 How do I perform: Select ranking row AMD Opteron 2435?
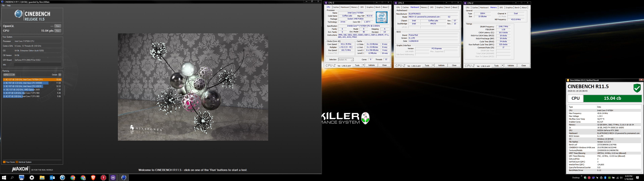click(x=32, y=89)
